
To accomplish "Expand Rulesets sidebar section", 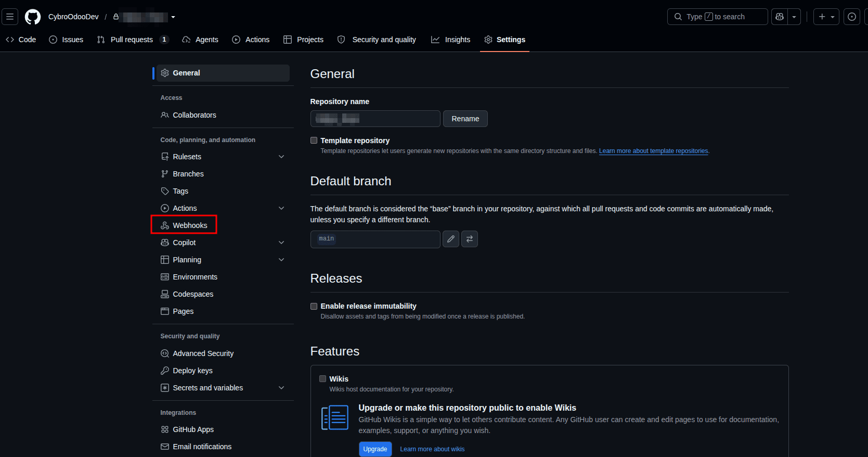I will (x=281, y=157).
